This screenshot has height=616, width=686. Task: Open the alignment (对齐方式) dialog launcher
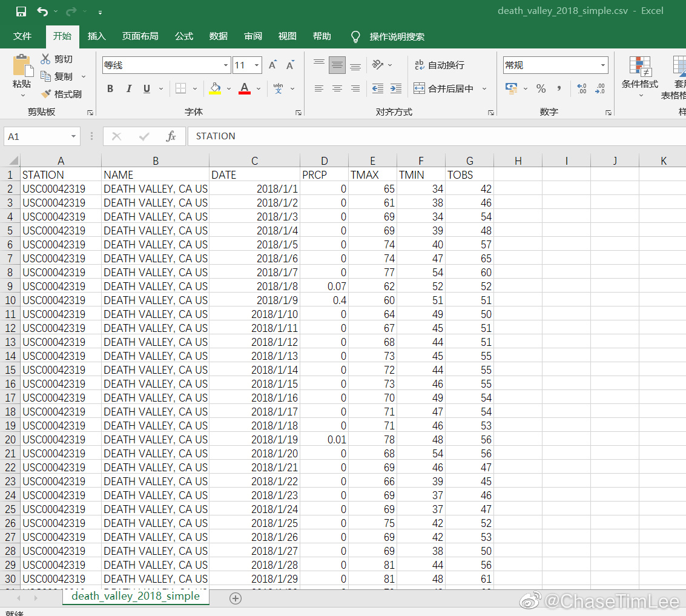pyautogui.click(x=491, y=113)
